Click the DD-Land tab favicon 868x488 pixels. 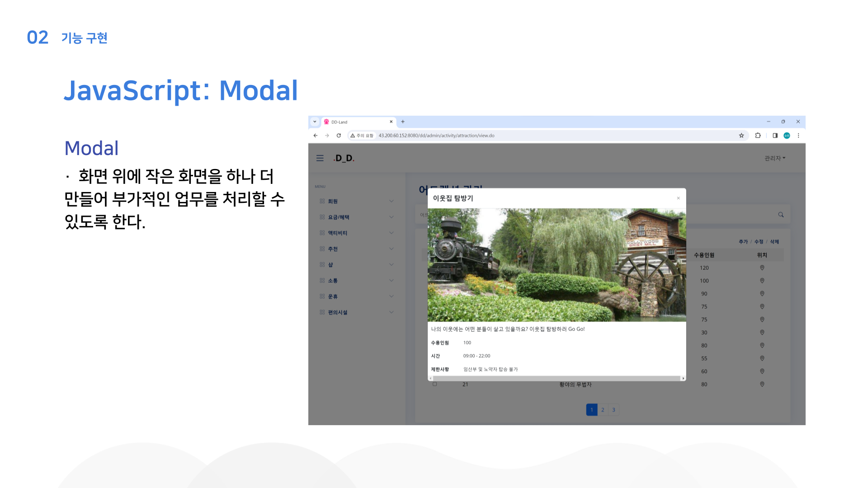coord(326,122)
